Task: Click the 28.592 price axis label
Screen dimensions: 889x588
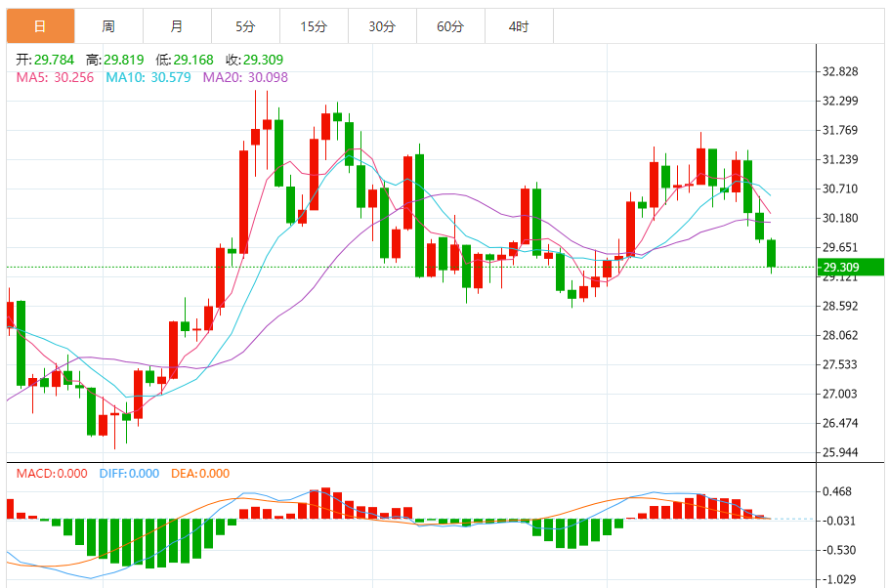Action: [x=840, y=306]
